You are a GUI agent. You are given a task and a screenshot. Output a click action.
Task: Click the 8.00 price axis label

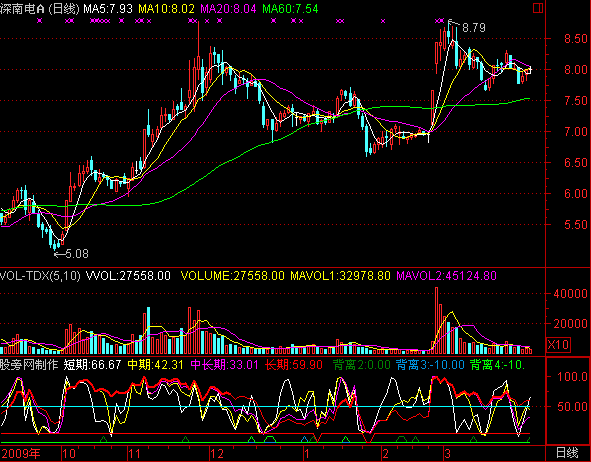576,70
